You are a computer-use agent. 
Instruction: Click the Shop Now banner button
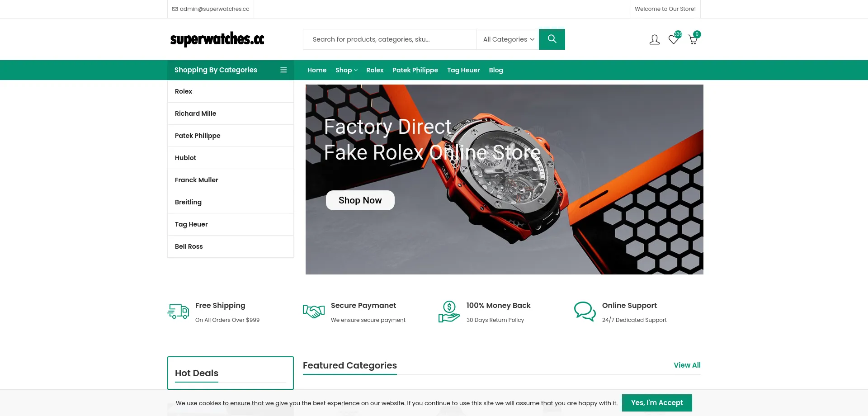pyautogui.click(x=360, y=200)
